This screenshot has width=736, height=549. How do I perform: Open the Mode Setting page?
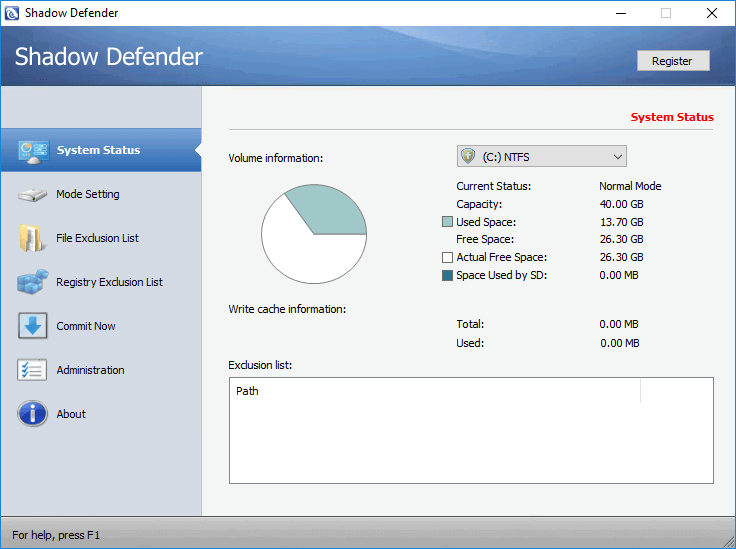point(88,194)
